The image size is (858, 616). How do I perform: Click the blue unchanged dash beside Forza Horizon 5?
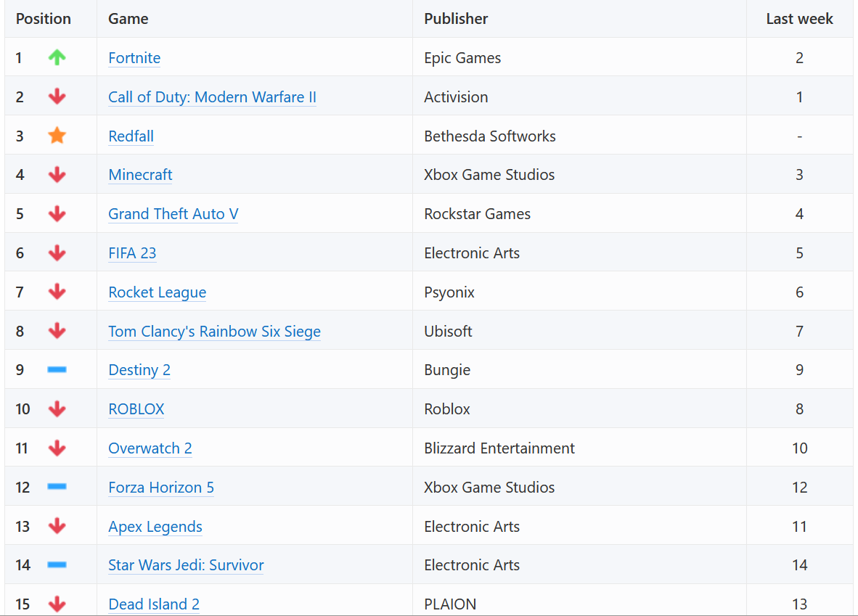(57, 487)
